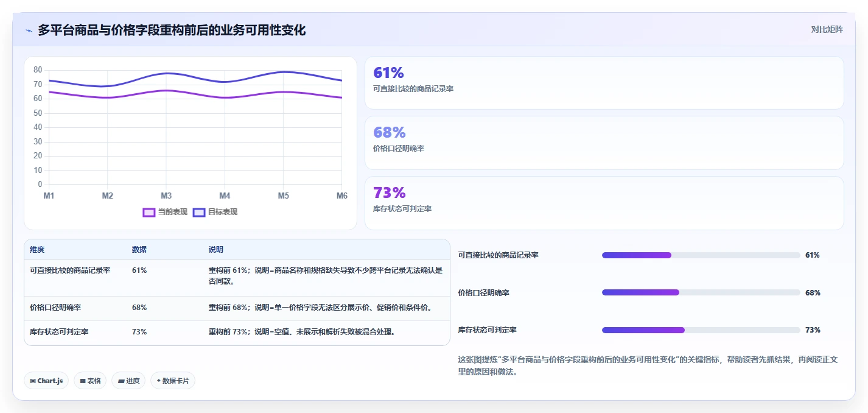Click the page title about 多平台商品与价格字段重构
The image size is (868, 413).
click(x=172, y=30)
